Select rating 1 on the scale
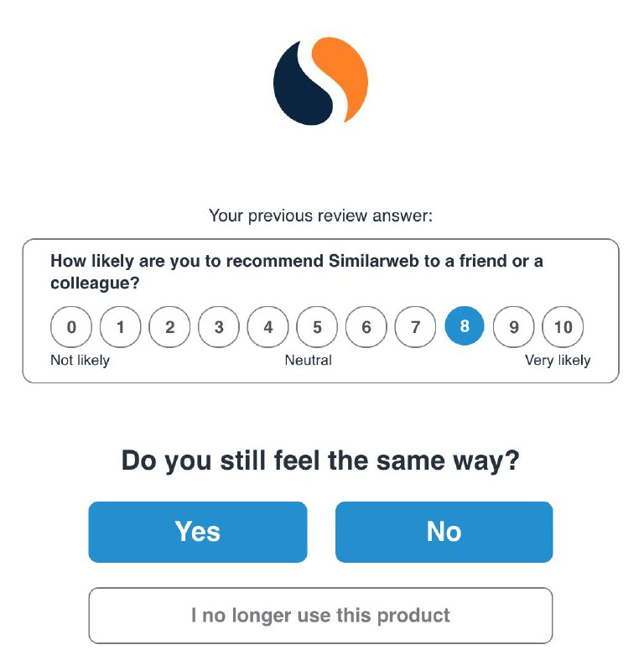The image size is (644, 671). [121, 327]
